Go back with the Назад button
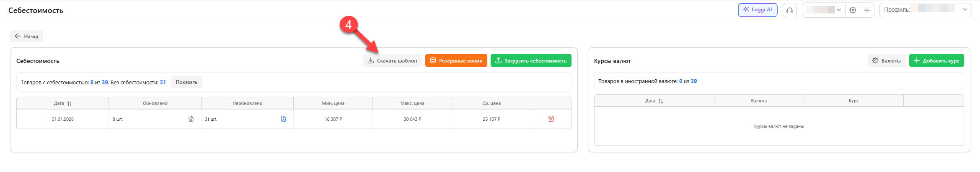 coord(26,36)
